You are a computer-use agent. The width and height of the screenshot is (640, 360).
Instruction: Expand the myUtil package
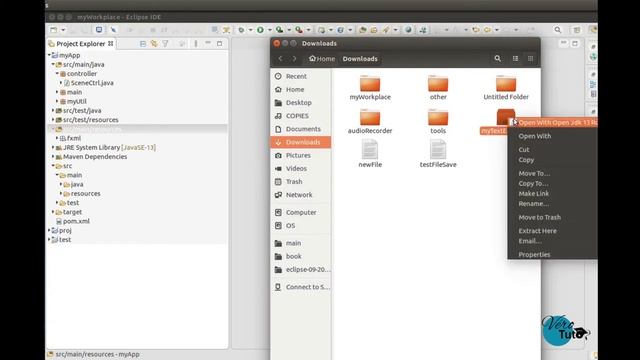57,101
